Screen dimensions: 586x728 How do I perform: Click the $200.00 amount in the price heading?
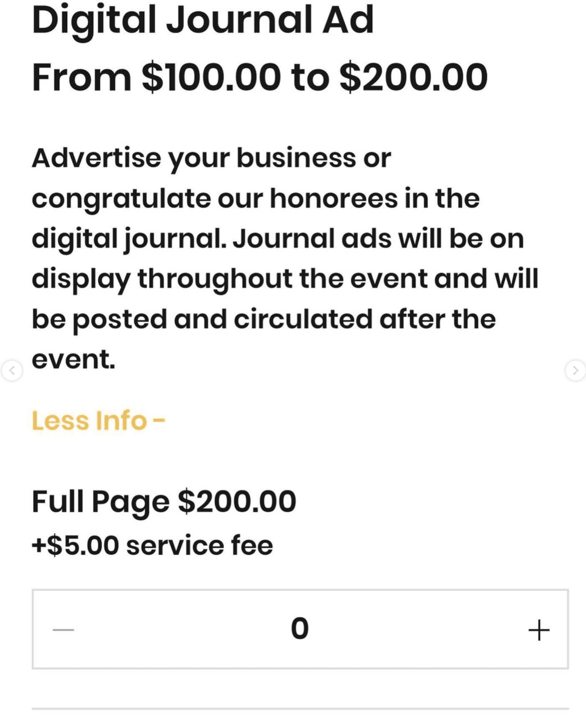coord(414,77)
